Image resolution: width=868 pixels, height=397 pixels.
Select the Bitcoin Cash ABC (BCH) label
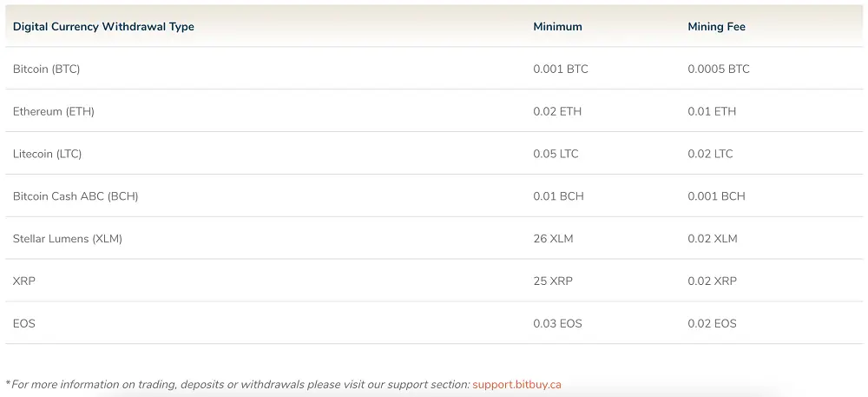click(76, 196)
